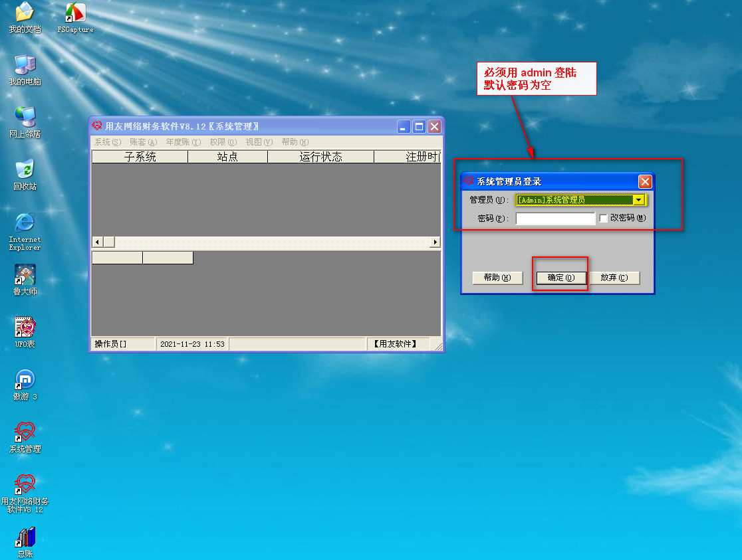Open 网上邻居 desktop icon
The height and width of the screenshot is (560, 742).
click(25, 118)
